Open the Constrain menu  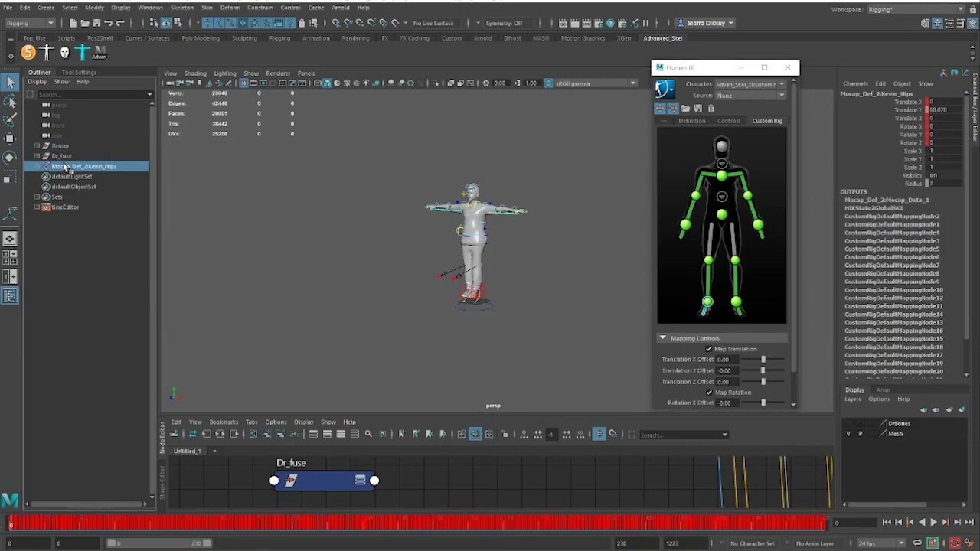click(x=260, y=8)
